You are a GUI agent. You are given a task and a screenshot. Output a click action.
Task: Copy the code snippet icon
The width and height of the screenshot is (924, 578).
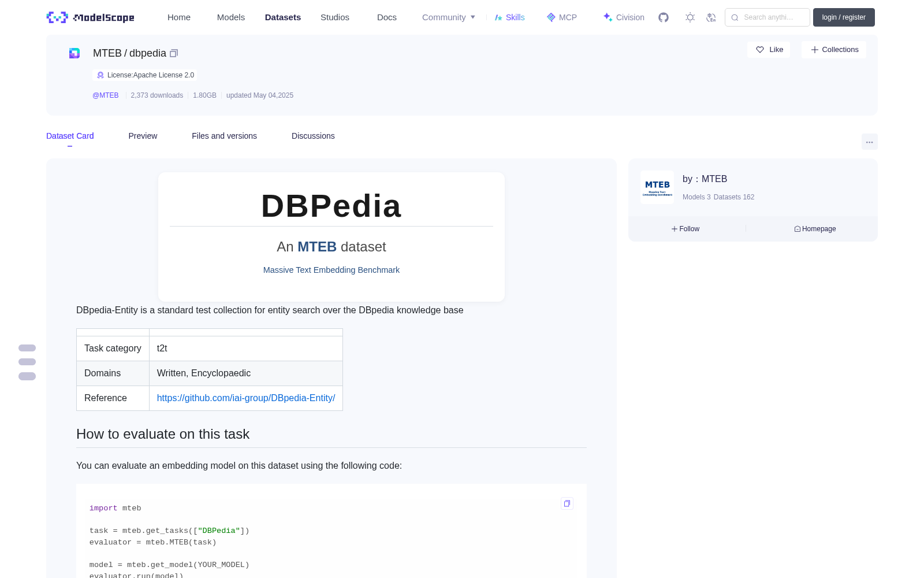click(567, 503)
